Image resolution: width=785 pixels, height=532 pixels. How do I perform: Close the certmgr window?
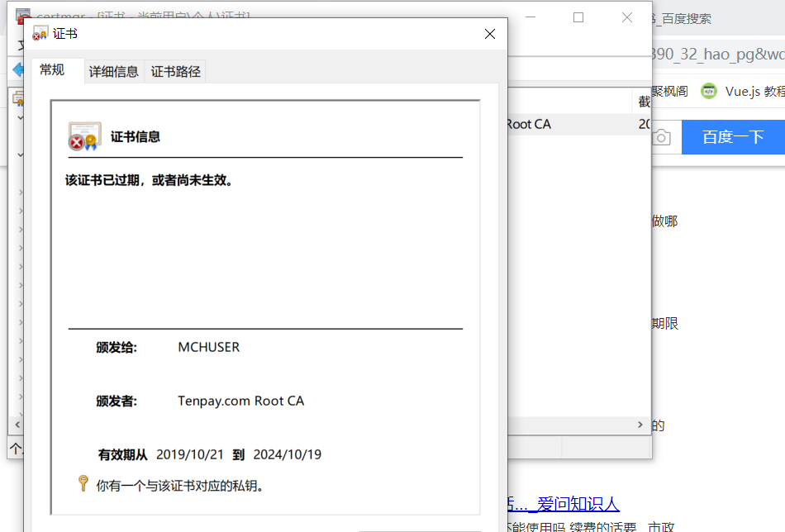tap(627, 17)
